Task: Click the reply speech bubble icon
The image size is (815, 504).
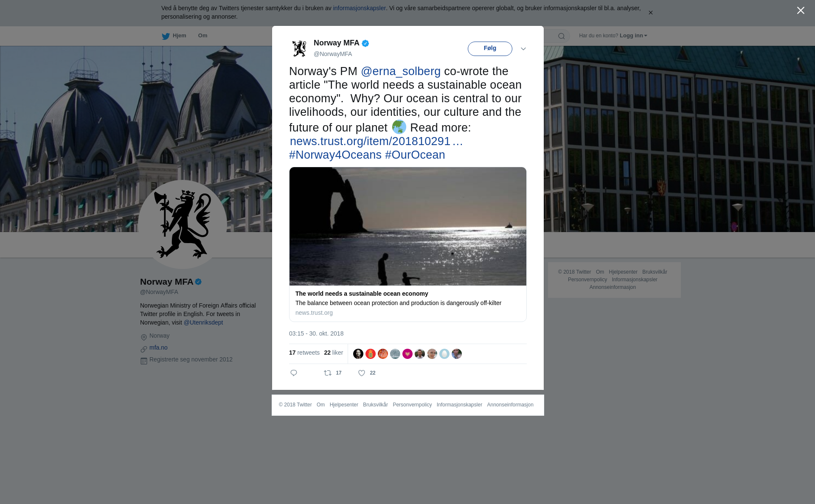Action: click(294, 373)
